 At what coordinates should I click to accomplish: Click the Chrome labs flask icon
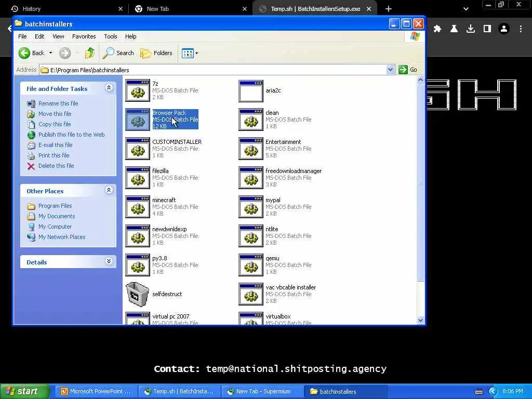[454, 29]
